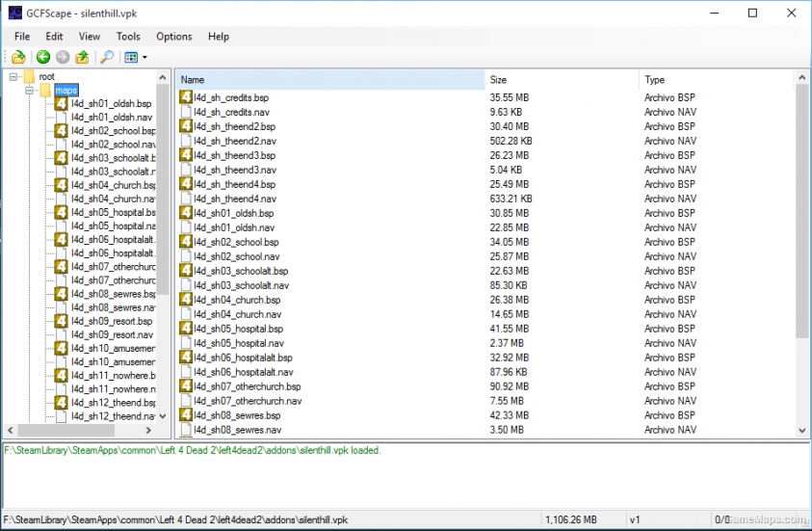Click l4d_sh09_resort.bsp icon in tree
The height and width of the screenshot is (531, 812).
coord(61,321)
